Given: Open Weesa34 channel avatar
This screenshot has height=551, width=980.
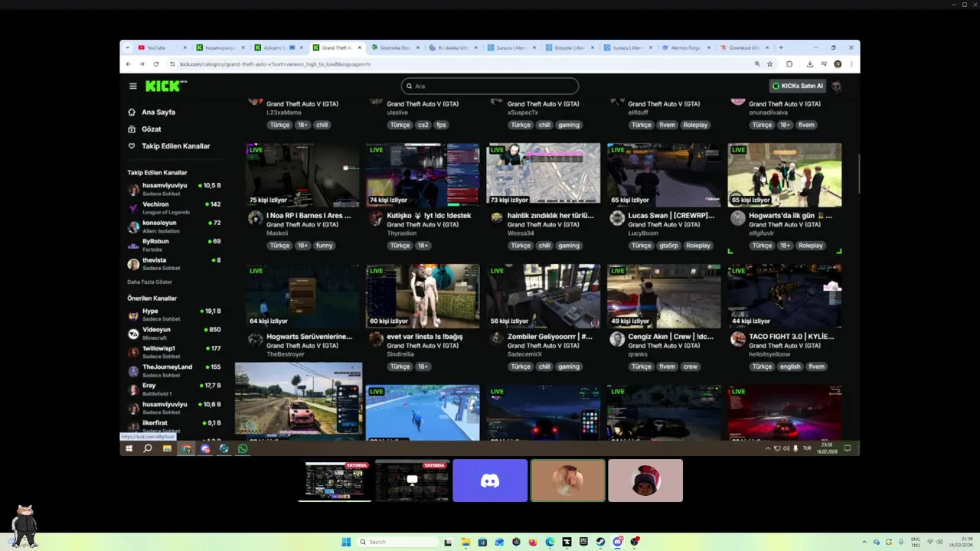Looking at the screenshot, I should (x=496, y=218).
